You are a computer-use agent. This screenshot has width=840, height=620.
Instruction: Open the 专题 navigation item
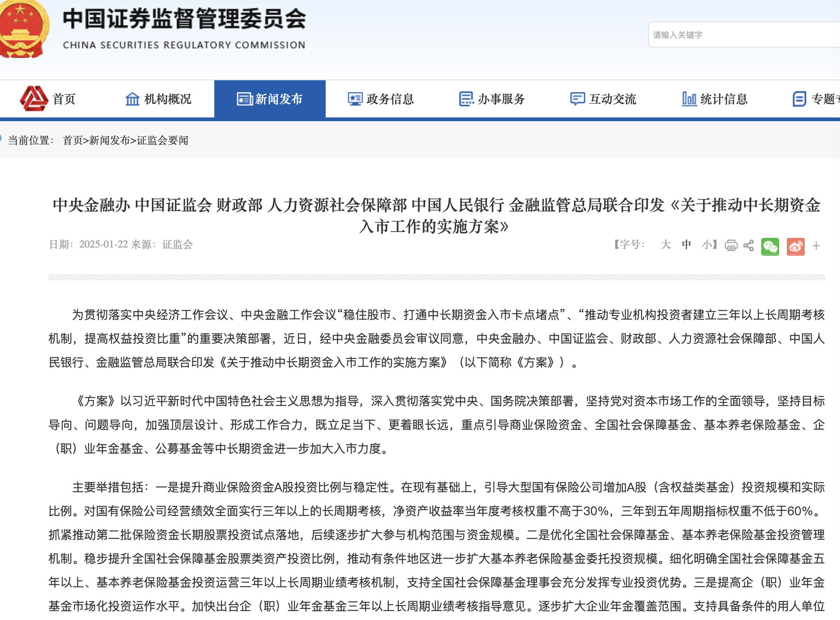coord(816,99)
